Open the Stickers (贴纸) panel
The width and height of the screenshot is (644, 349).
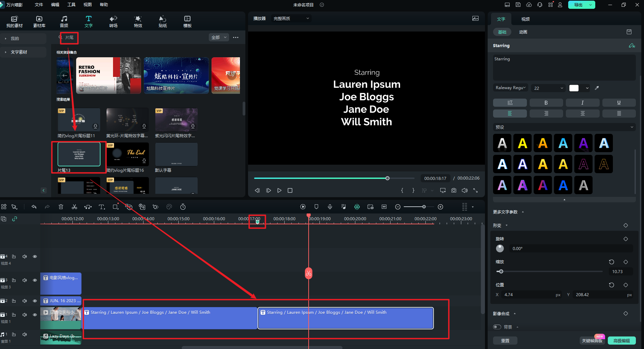pyautogui.click(x=163, y=21)
